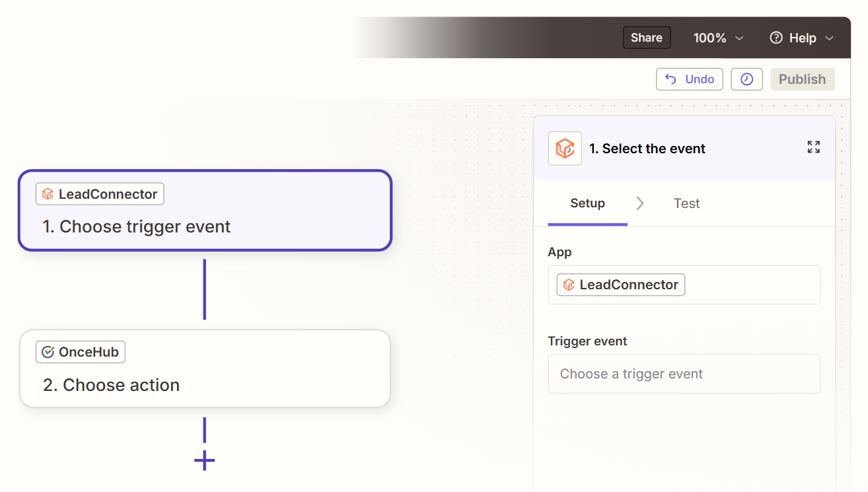Click the help question mark icon

[x=776, y=38]
